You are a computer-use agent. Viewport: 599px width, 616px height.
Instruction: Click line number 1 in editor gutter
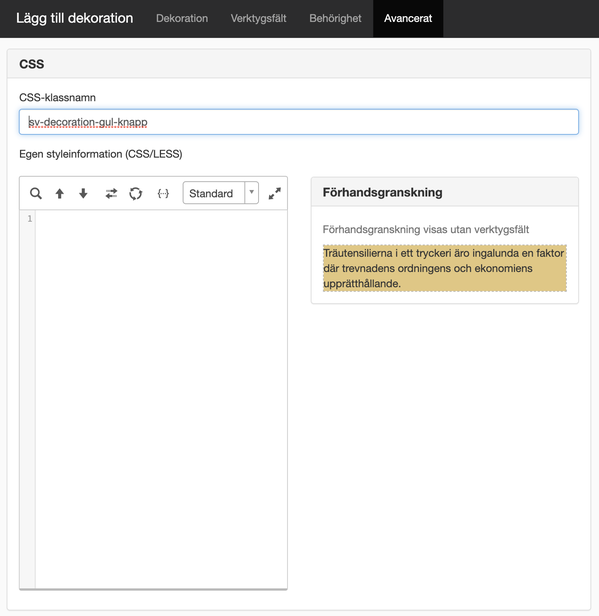click(x=29, y=219)
